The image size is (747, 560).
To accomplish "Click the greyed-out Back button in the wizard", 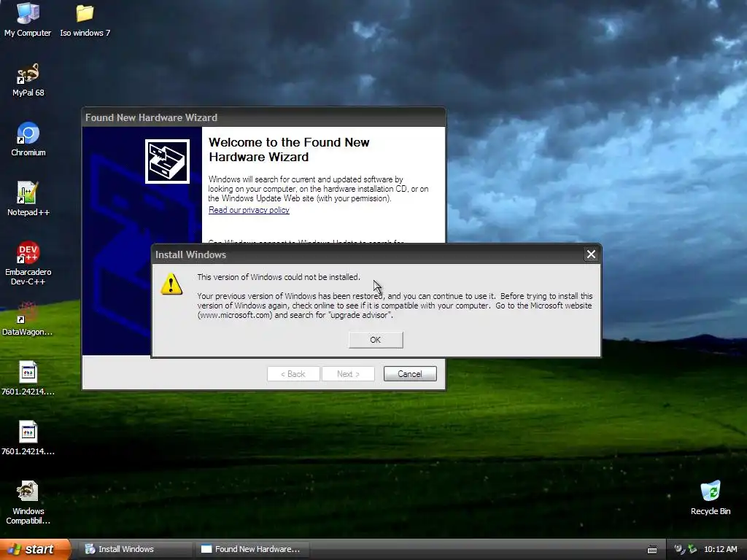I will click(x=293, y=374).
